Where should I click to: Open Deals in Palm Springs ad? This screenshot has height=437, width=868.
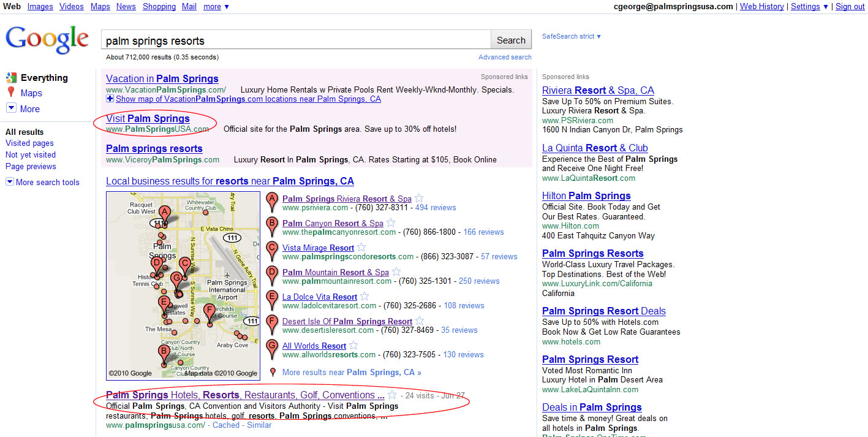click(592, 407)
